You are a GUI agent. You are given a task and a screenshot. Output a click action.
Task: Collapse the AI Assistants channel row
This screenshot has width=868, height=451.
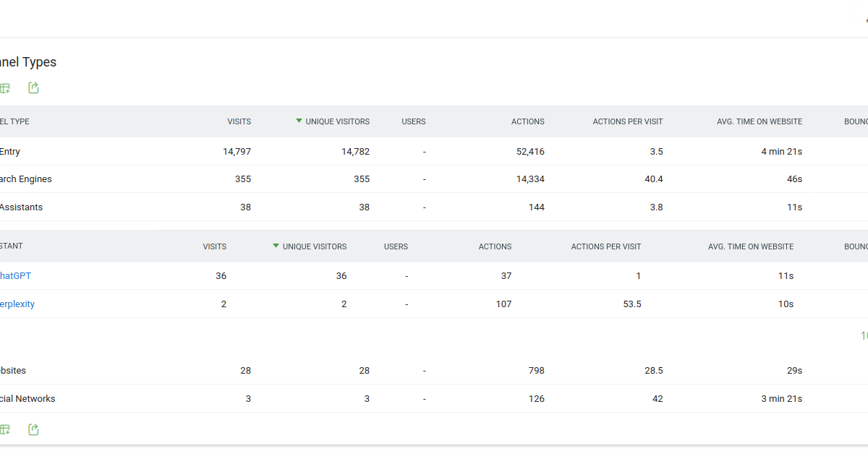pos(22,207)
